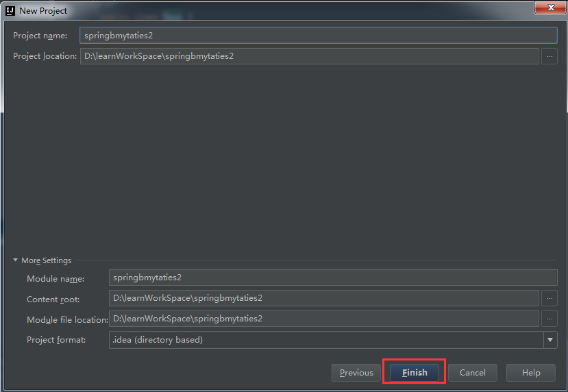Click the Content root path field
This screenshot has width=568, height=392.
(324, 298)
